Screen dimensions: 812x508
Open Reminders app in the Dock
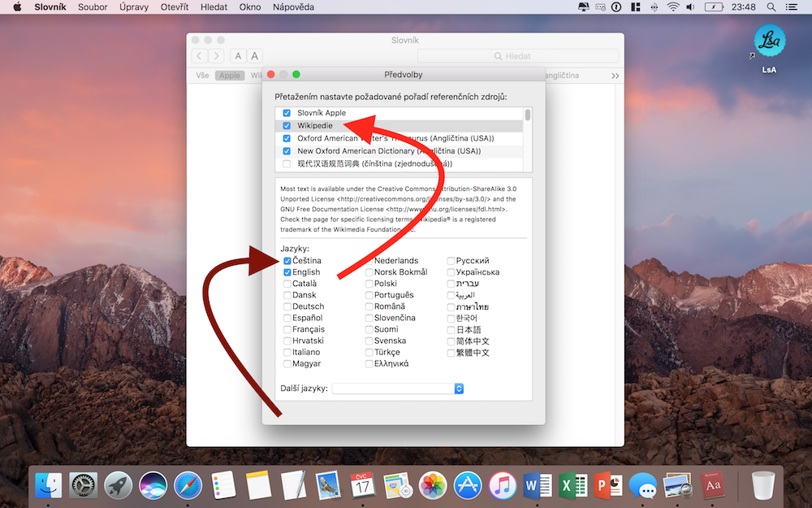click(223, 486)
